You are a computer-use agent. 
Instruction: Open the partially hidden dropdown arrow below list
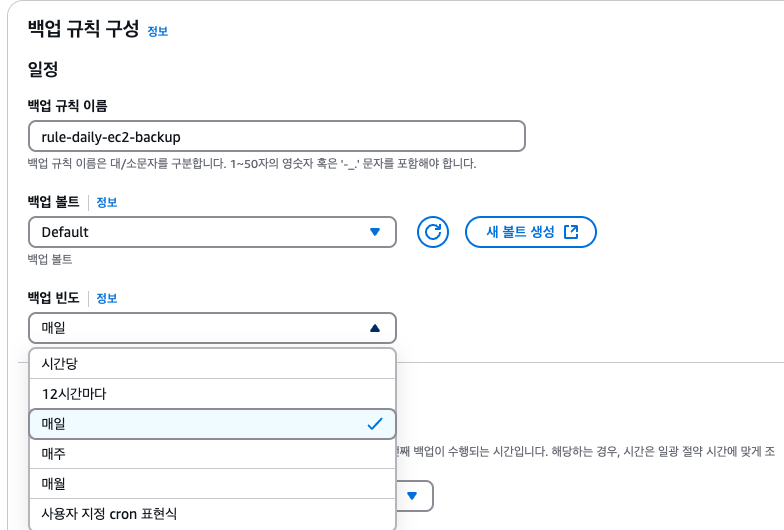click(x=412, y=496)
